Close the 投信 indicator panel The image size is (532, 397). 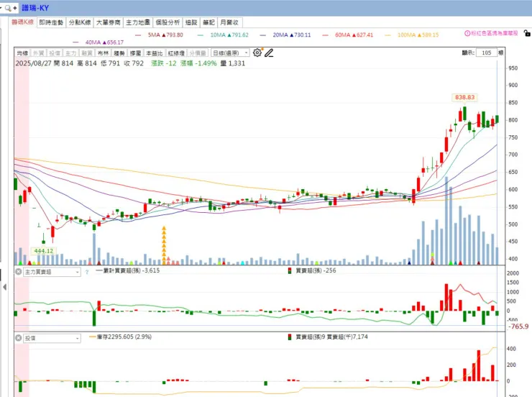[19, 338]
